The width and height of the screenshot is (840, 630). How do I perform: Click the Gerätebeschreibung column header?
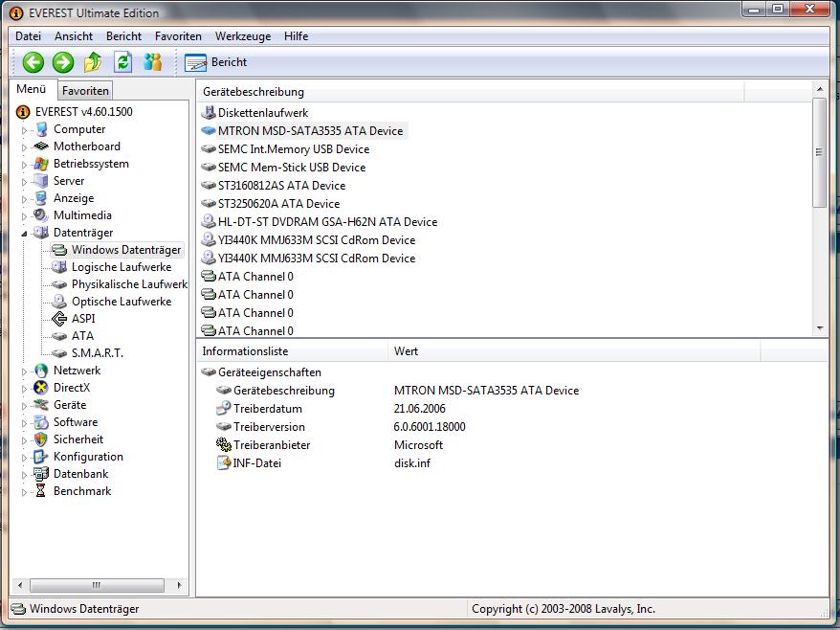[x=471, y=92]
